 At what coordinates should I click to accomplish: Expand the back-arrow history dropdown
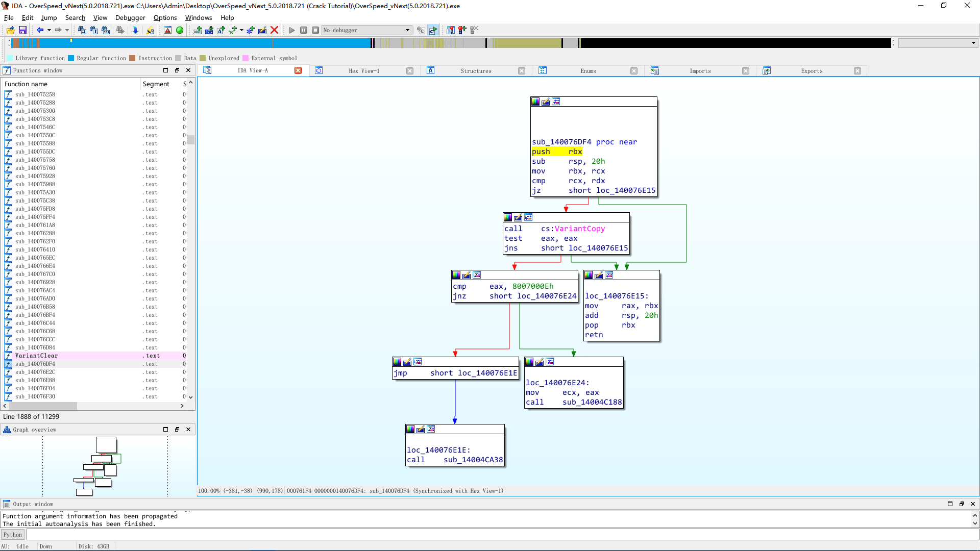click(49, 30)
